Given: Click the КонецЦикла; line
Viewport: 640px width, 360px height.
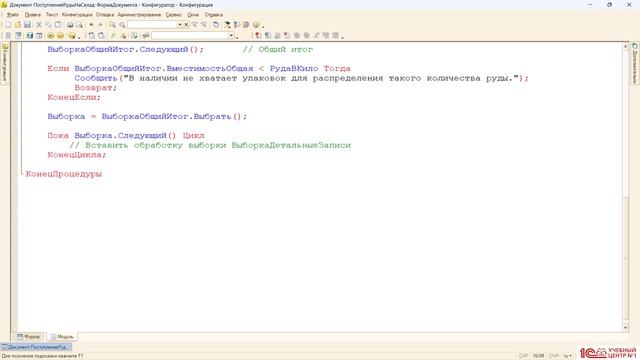Looking at the screenshot, I should coord(77,155).
